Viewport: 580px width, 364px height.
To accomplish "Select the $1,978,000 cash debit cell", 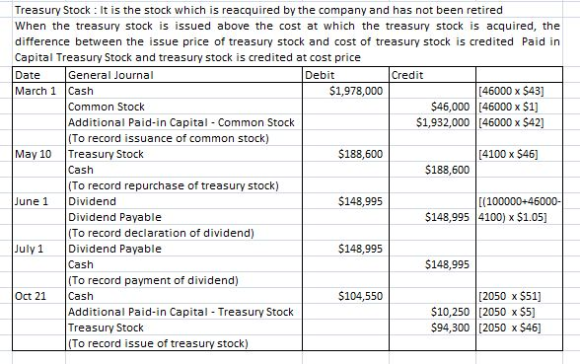I will point(345,91).
